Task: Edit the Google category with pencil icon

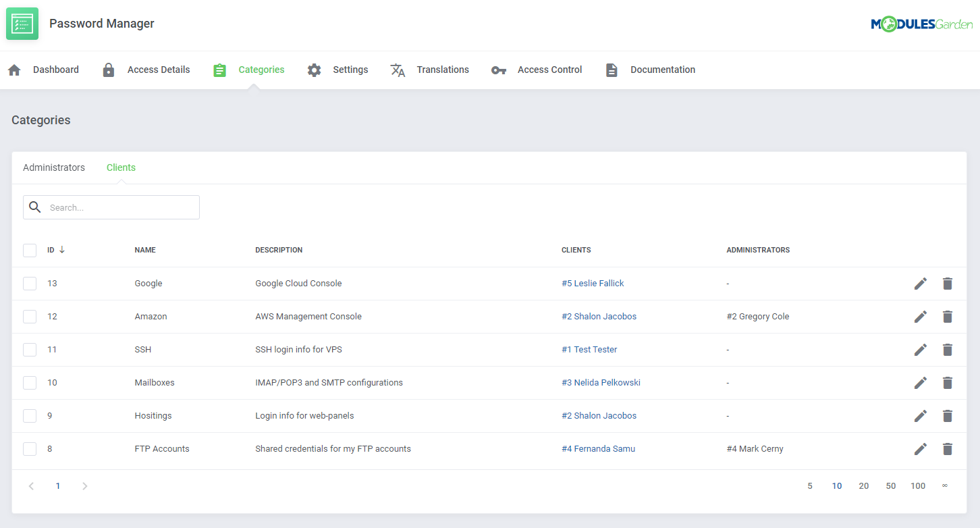Action: [x=921, y=284]
